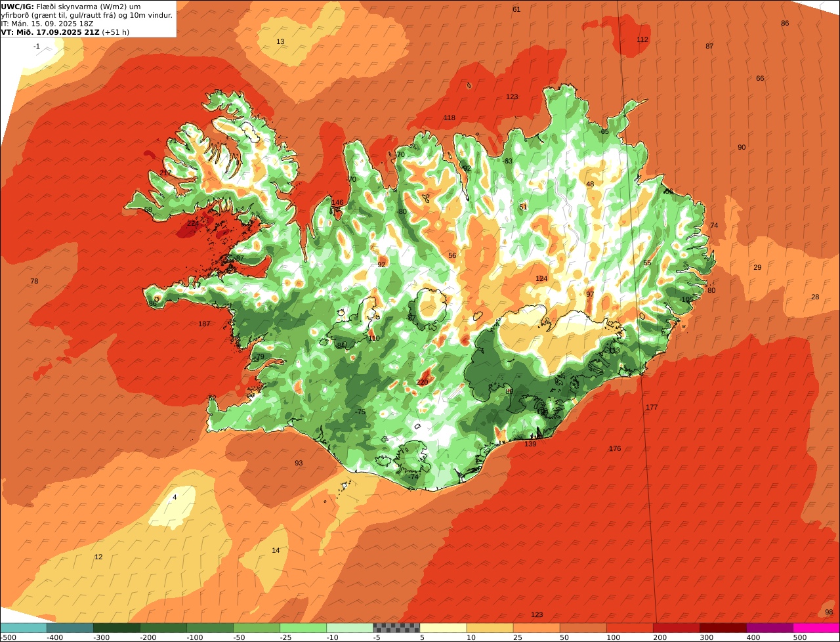Viewport: 840px width, 642px height.
Task: Click the ocean value '12'
Action: pos(98,557)
